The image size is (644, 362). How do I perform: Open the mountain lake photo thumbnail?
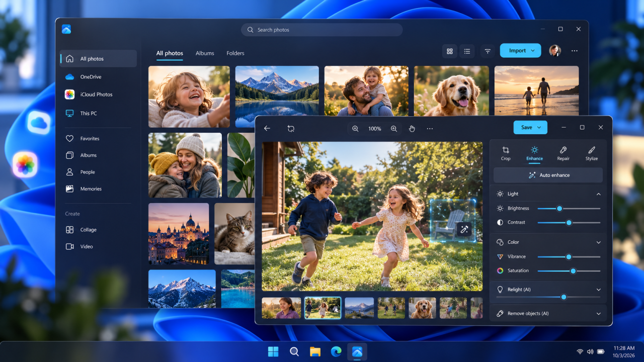pos(277,97)
